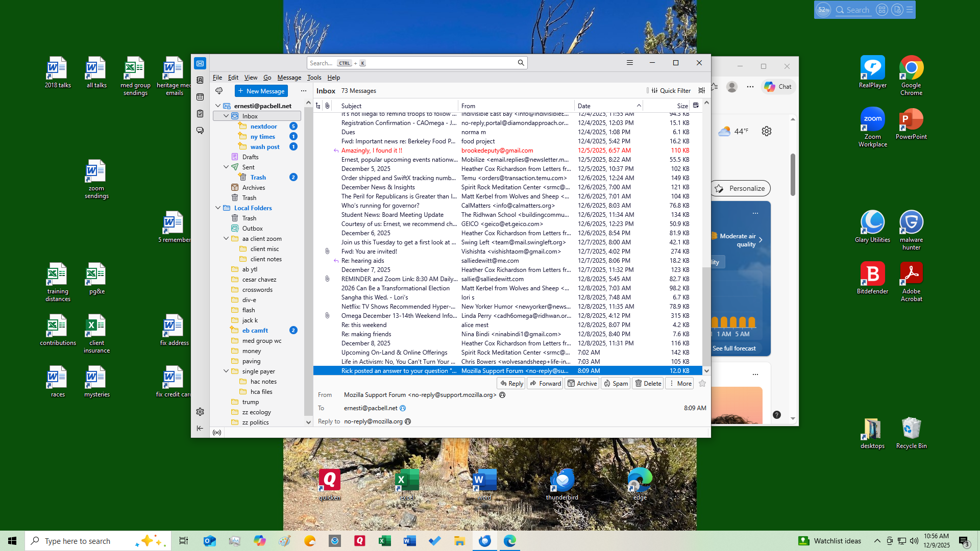Open the Tasks space icon
Image resolution: width=980 pixels, height=551 pixels.
(x=200, y=114)
